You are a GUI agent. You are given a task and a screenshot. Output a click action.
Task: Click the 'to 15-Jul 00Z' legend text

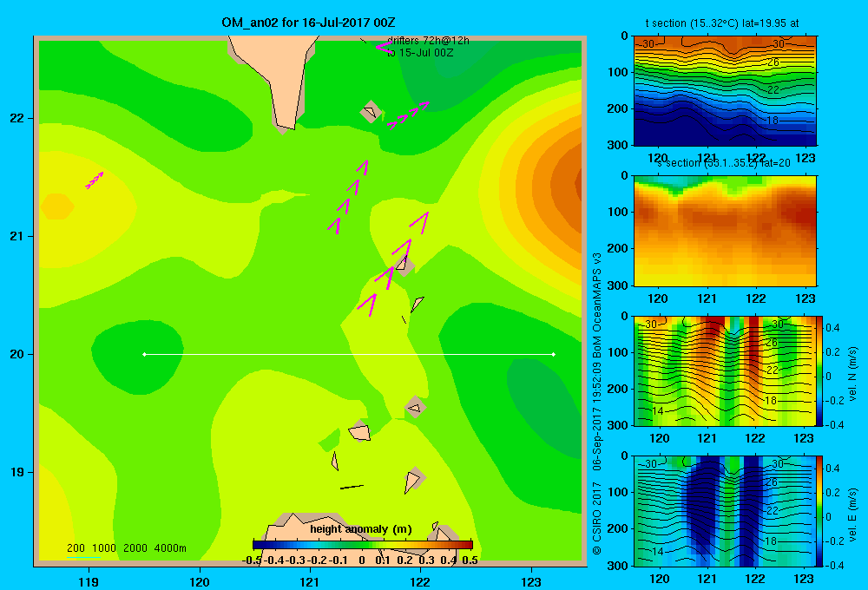pyautogui.click(x=420, y=53)
